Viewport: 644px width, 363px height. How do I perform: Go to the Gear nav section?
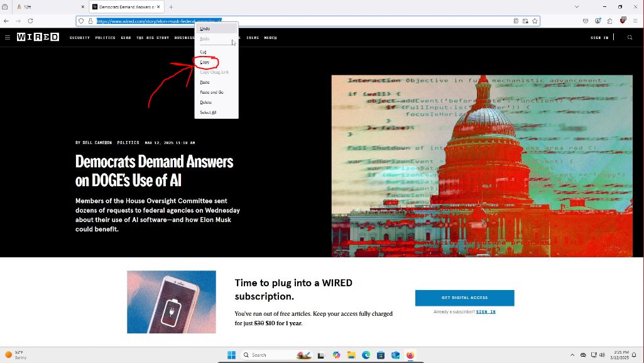pyautogui.click(x=126, y=38)
